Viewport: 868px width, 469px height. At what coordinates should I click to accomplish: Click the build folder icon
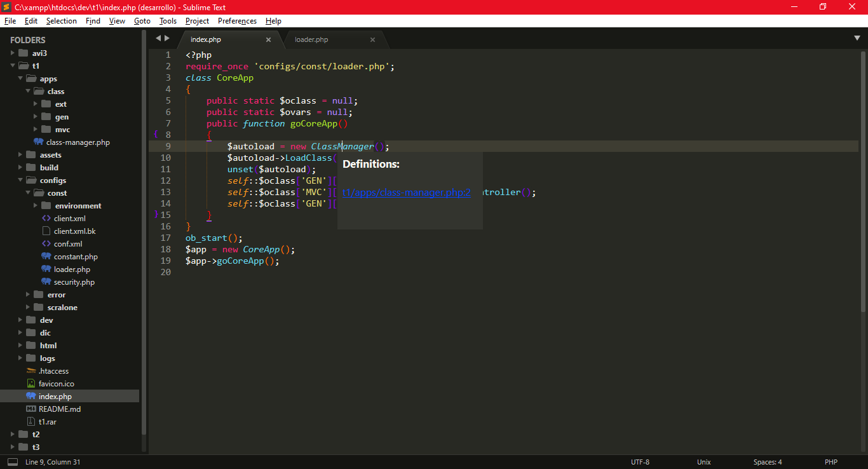click(x=31, y=167)
